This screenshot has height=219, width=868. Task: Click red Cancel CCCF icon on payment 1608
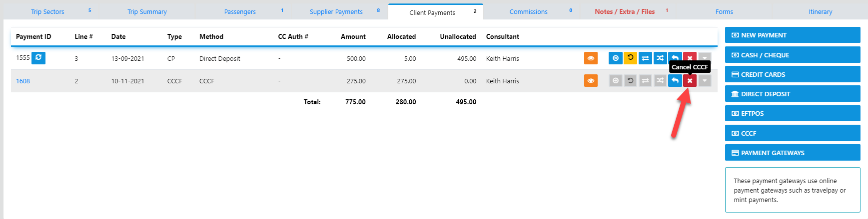[x=690, y=80]
